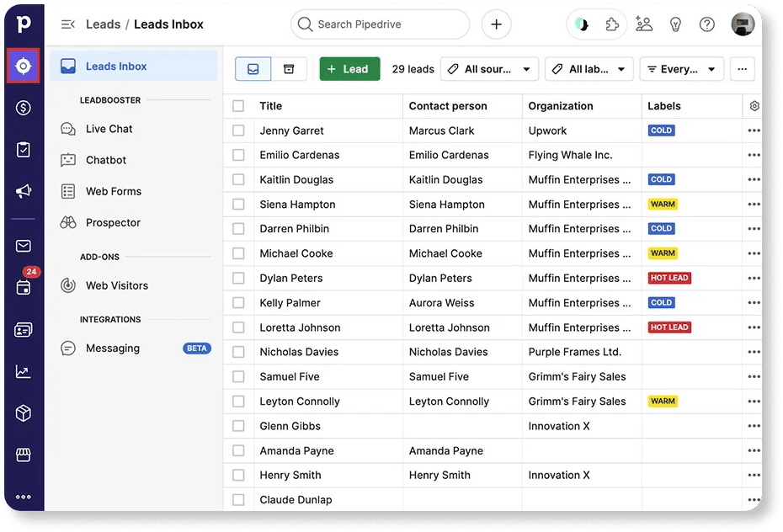Open the puzzle piece integrations icon
This screenshot has width=783, height=532.
[612, 24]
